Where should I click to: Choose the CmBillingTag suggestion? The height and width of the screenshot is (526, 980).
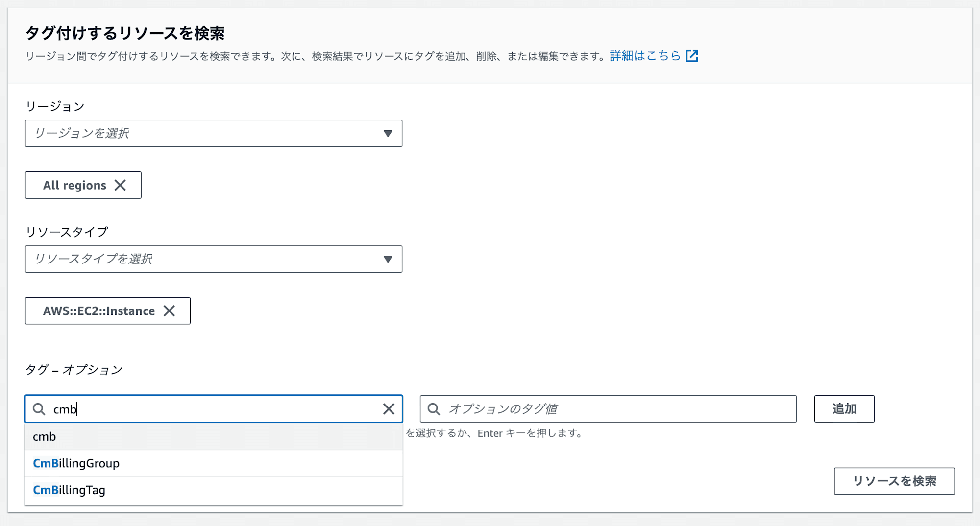pyautogui.click(x=214, y=490)
